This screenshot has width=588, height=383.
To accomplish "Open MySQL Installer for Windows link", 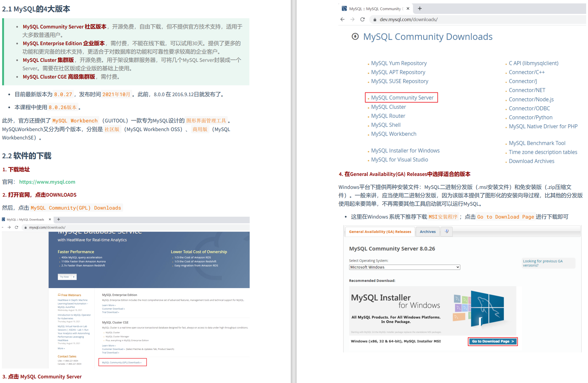I will coord(405,151).
